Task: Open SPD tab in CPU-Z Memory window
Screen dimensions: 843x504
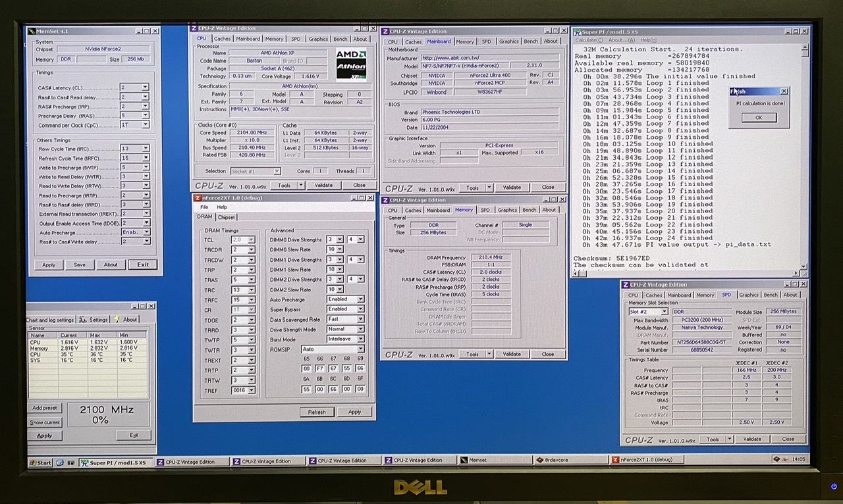Action: (x=485, y=210)
